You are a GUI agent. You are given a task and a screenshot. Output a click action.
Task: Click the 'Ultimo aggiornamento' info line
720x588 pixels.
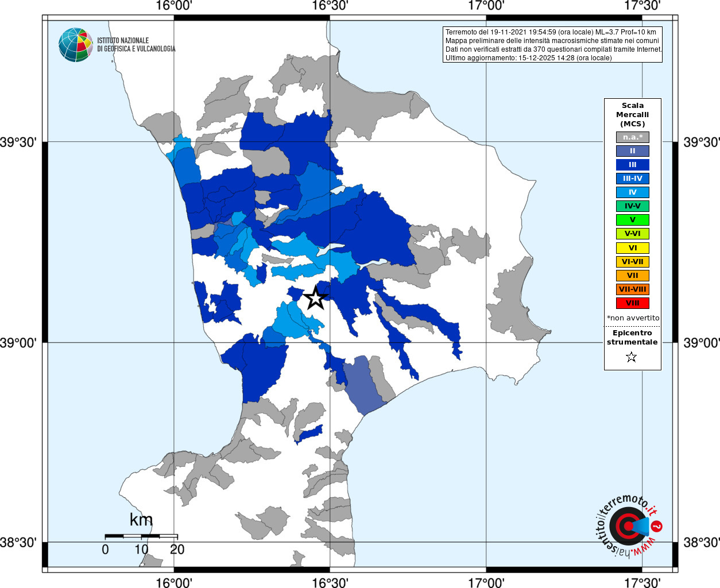529,58
